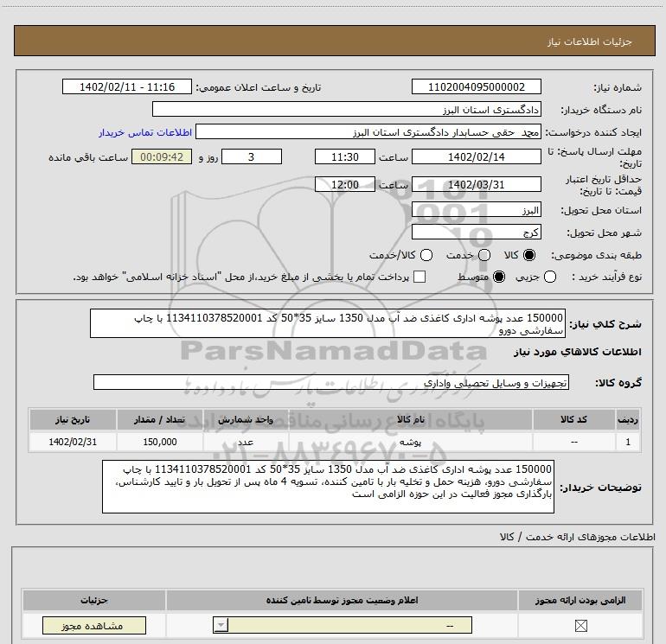Screen dimensions: 666x644
Task: Click the واحد شمارش column header
Action: pos(246,419)
